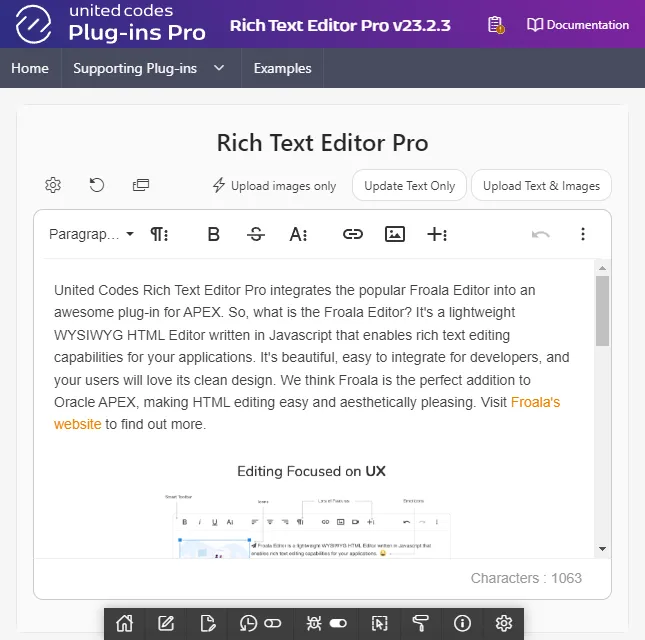Viewport: 645px width, 640px height.
Task: Open the Quick Edit tool in developer toolbar
Action: [x=377, y=623]
